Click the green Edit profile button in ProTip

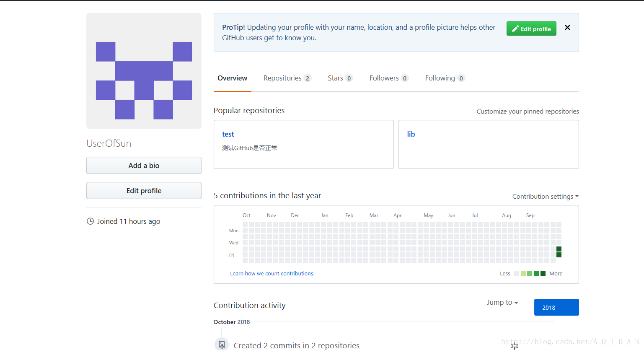pos(531,29)
